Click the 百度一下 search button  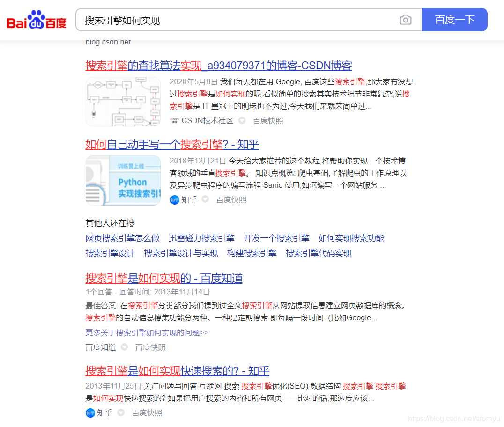click(454, 20)
